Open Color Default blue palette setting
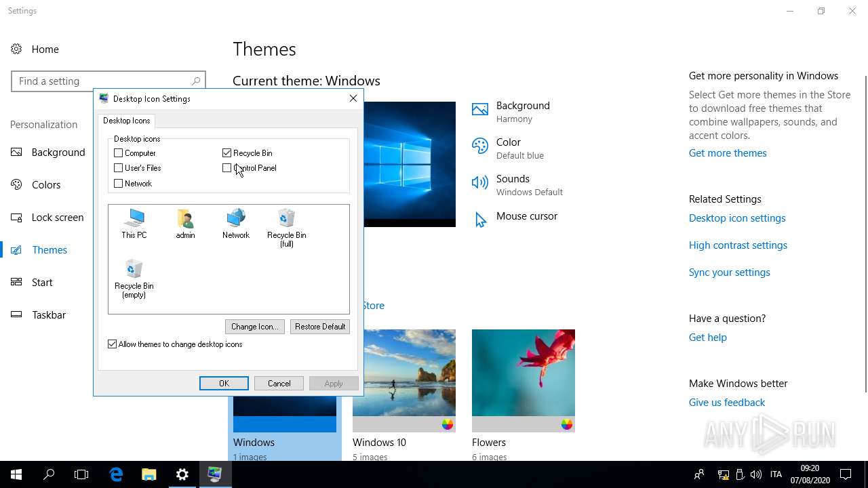868x488 pixels. coord(508,148)
